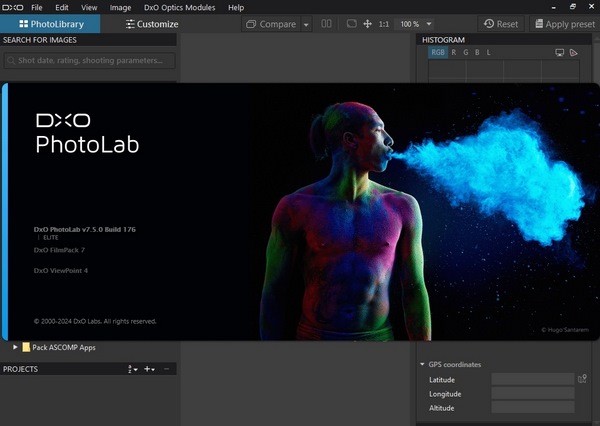Show the G histogram channel

pyautogui.click(x=466, y=52)
